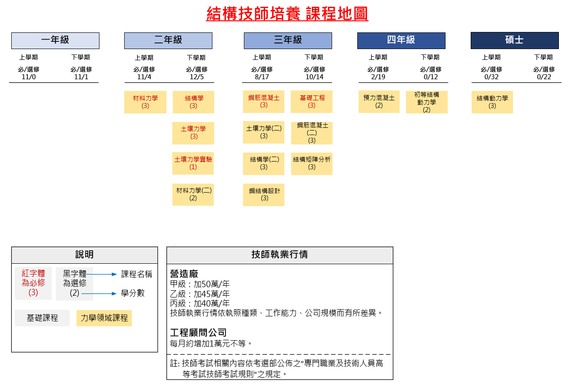
Task: Toggle the 黑字體為選修 legend item
Action: point(74,283)
